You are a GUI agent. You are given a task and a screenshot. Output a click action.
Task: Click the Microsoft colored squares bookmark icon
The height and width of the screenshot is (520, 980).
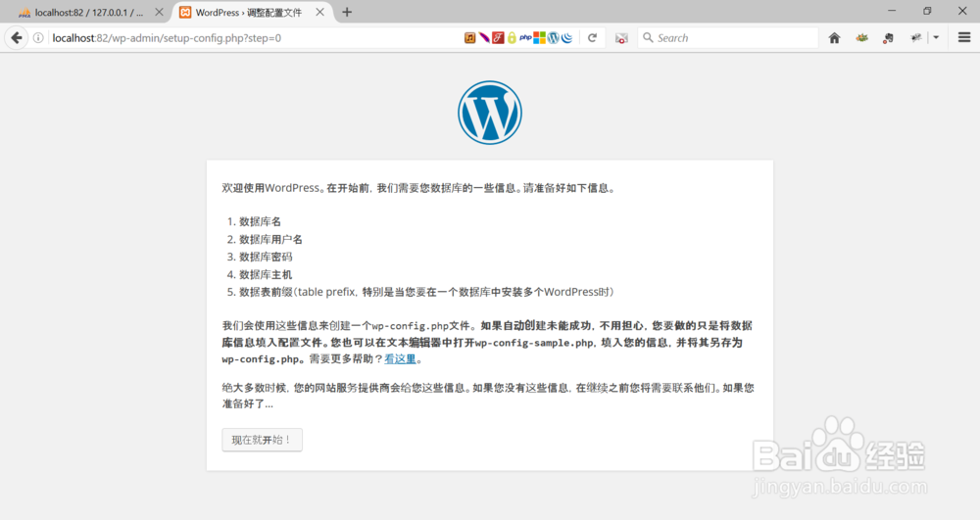[x=539, y=38]
